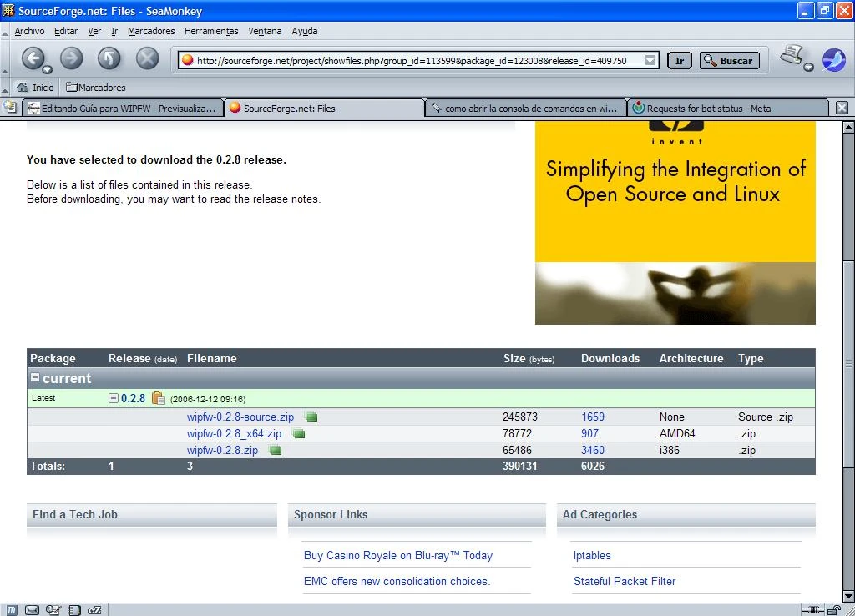855x616 pixels.
Task: Open Navigator from the status bar component icon
Action: coord(12,610)
